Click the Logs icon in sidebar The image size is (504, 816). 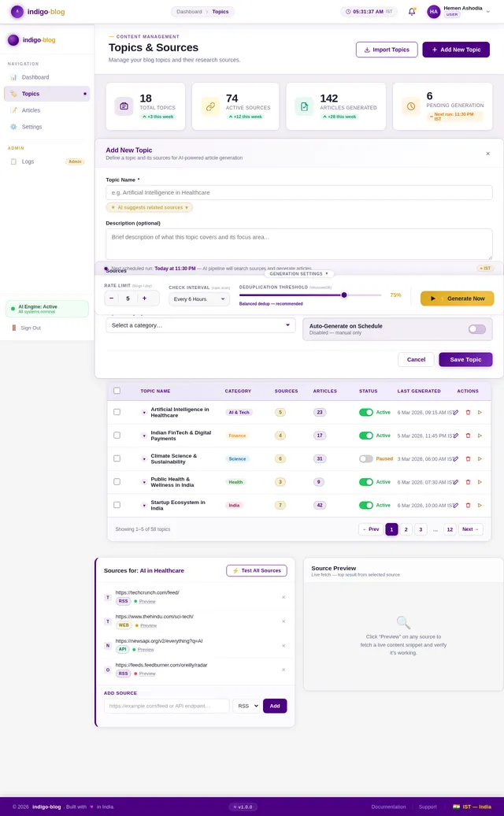tap(13, 161)
